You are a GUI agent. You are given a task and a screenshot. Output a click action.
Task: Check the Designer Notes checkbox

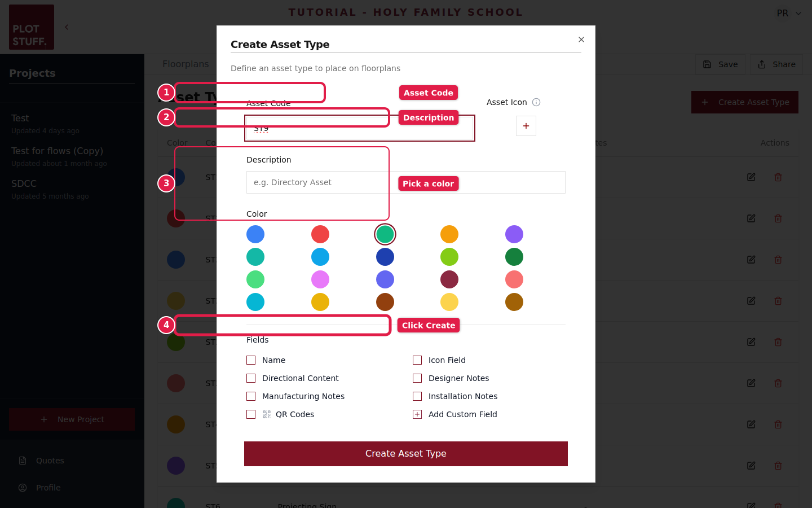tap(417, 378)
